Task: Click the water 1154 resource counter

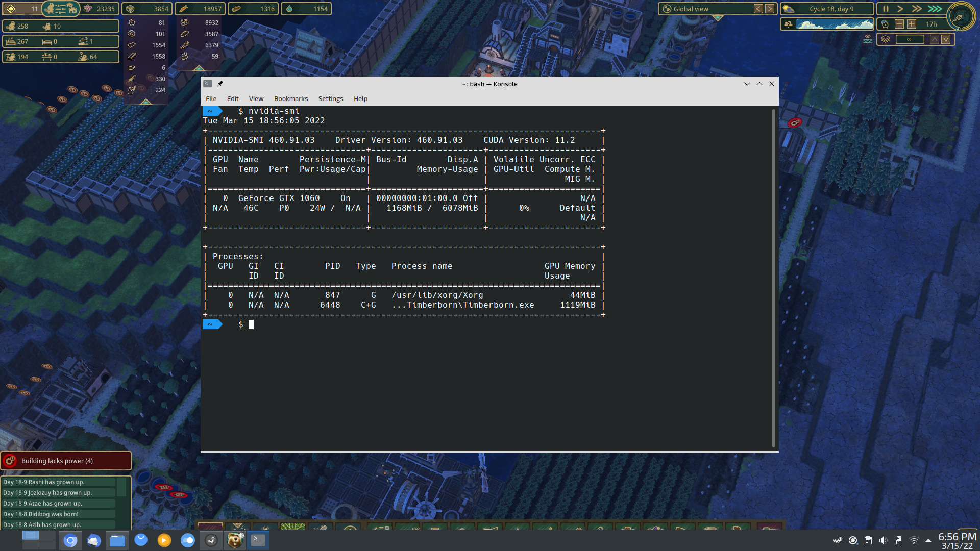Action: (x=306, y=9)
